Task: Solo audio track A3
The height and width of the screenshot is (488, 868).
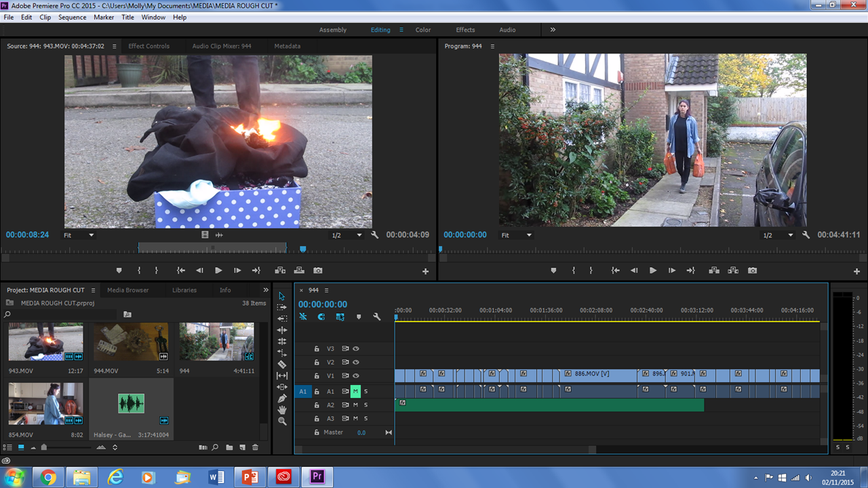Action: tap(366, 418)
